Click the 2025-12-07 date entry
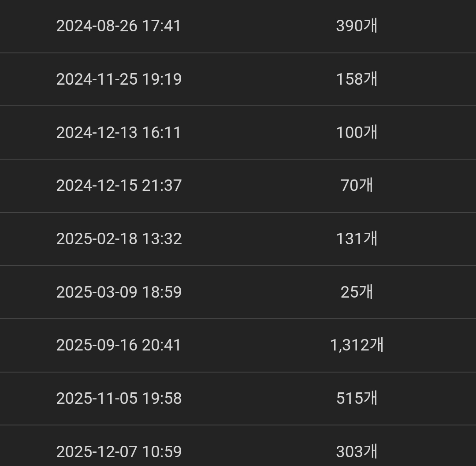Image resolution: width=476 pixels, height=466 pixels. coord(119,452)
